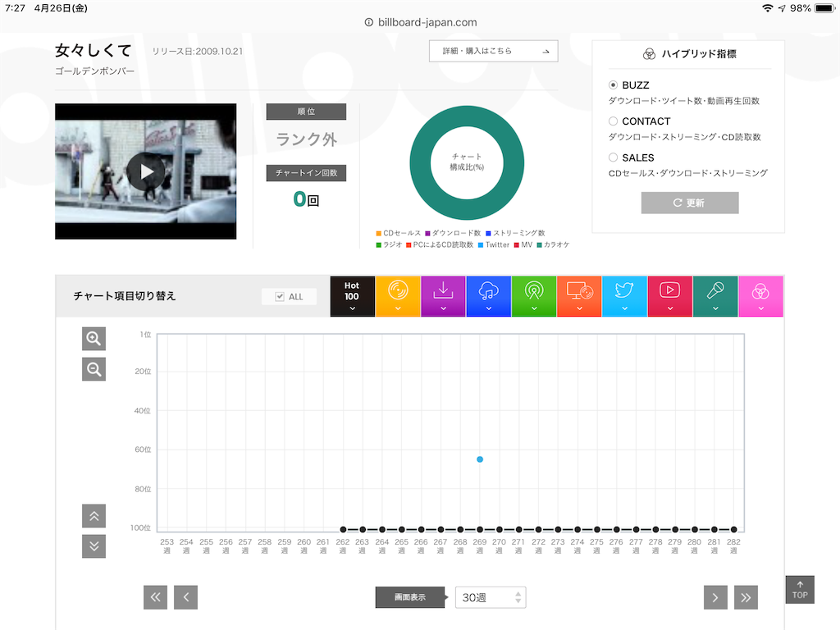Click the 順位 rank header label
This screenshot has height=630, width=840.
(306, 112)
